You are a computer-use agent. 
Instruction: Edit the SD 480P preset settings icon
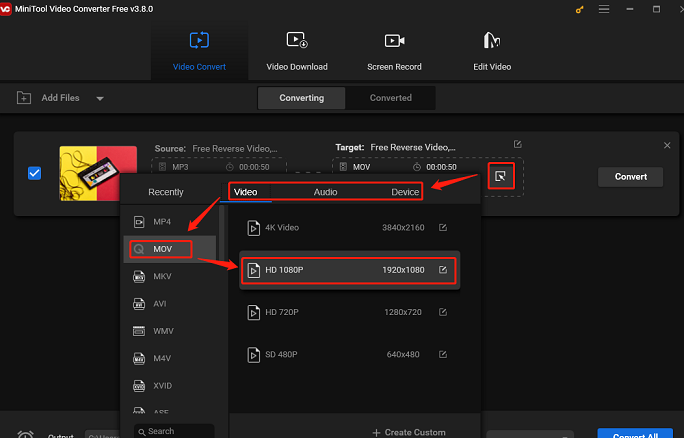[443, 354]
